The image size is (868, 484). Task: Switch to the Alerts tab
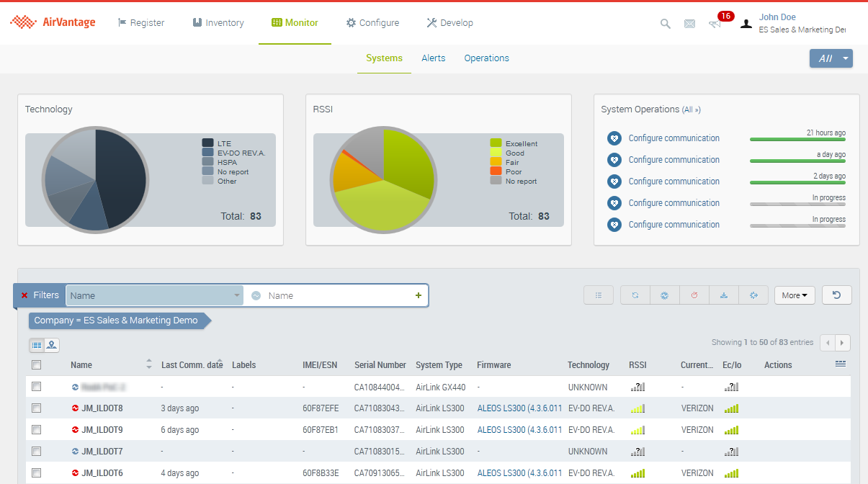pos(434,58)
